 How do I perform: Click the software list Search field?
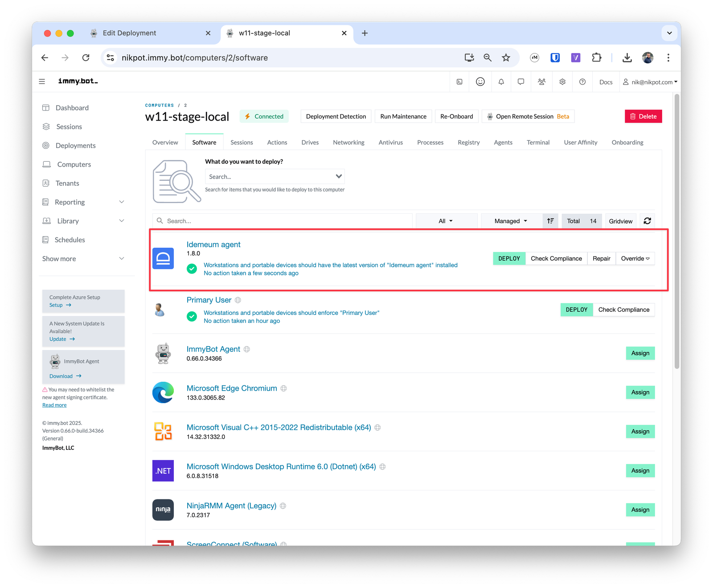click(x=283, y=221)
